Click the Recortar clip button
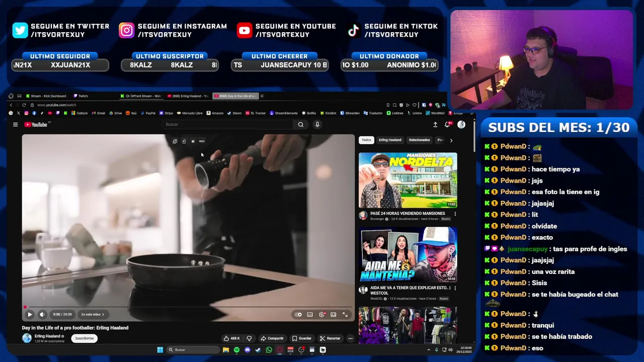644x362 pixels. point(330,338)
